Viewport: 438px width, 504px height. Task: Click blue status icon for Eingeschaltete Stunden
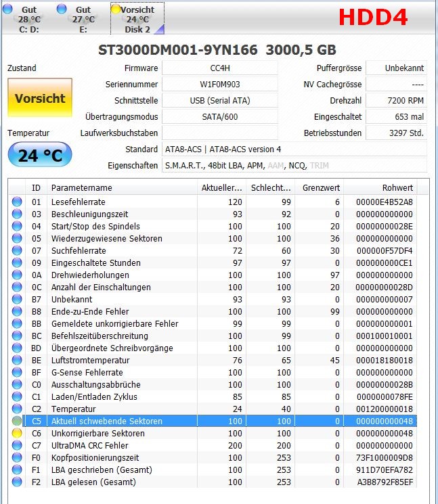[x=17, y=262]
